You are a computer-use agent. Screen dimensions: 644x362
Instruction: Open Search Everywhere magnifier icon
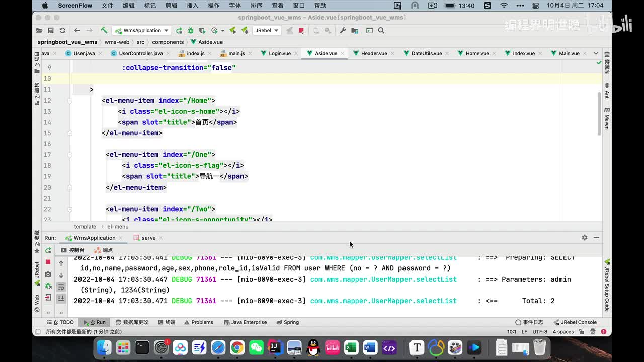[381, 30]
